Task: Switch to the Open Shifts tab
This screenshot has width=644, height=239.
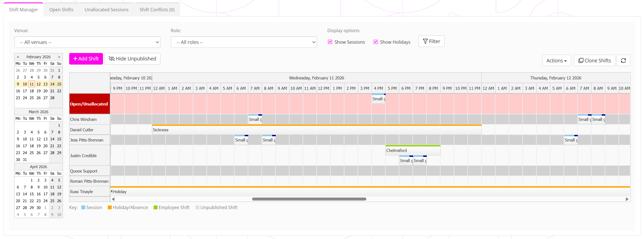Action: pos(61,10)
